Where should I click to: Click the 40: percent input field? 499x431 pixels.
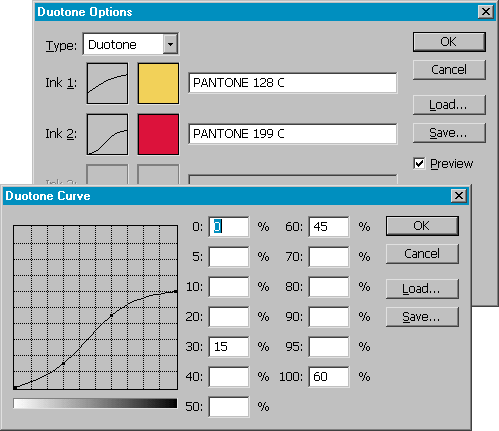pos(229,377)
